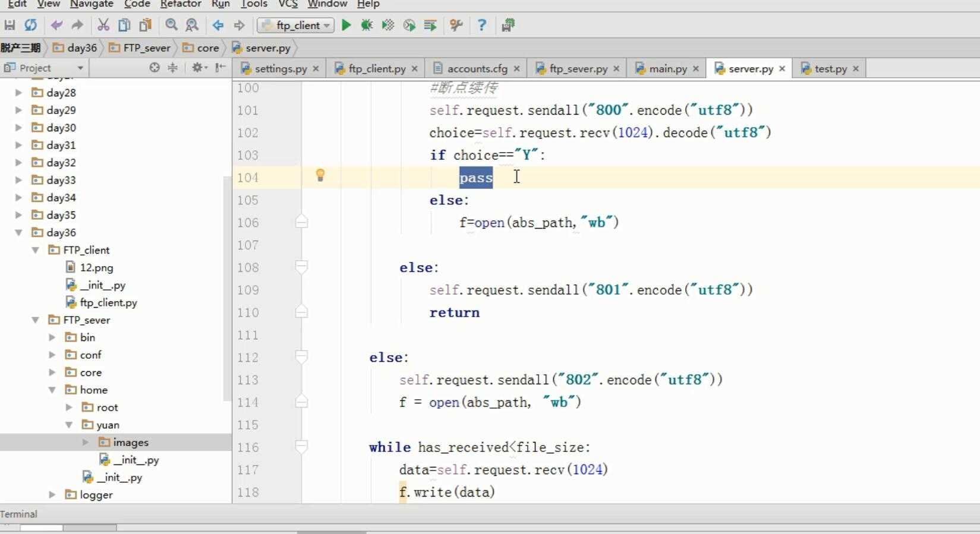Image resolution: width=980 pixels, height=534 pixels.
Task: Expand the day30 folder
Action: pyautogui.click(x=18, y=128)
